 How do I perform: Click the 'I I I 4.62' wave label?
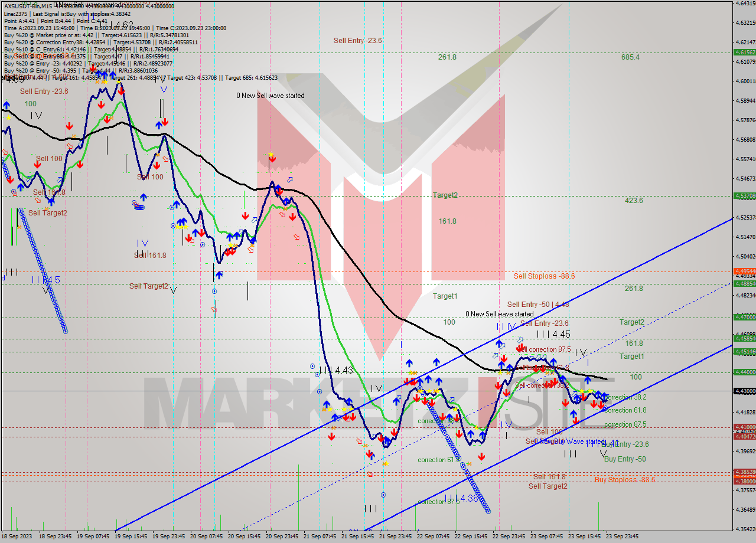pyautogui.click(x=116, y=25)
